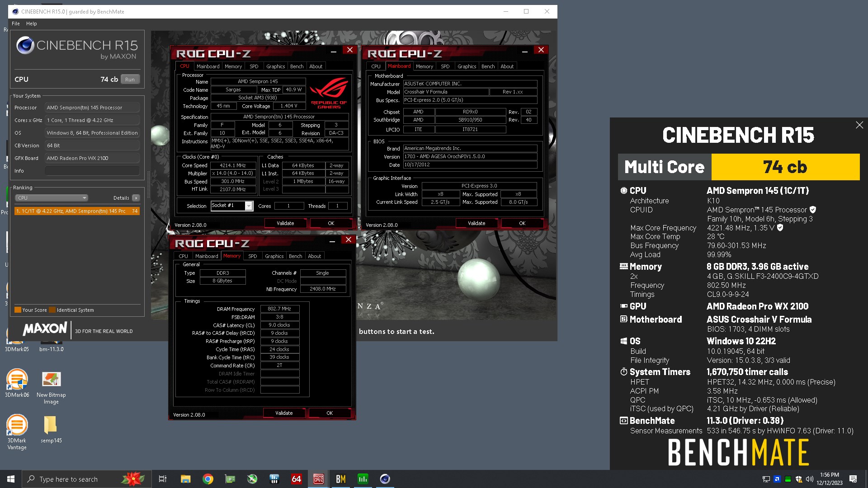Open the 3DMark Vantage desktop shortcut

pyautogui.click(x=17, y=432)
